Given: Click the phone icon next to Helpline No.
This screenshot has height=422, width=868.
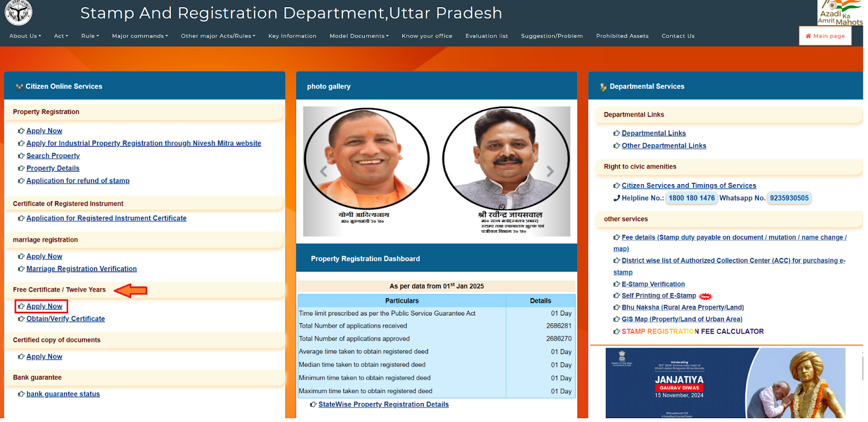Looking at the screenshot, I should pyautogui.click(x=616, y=198).
